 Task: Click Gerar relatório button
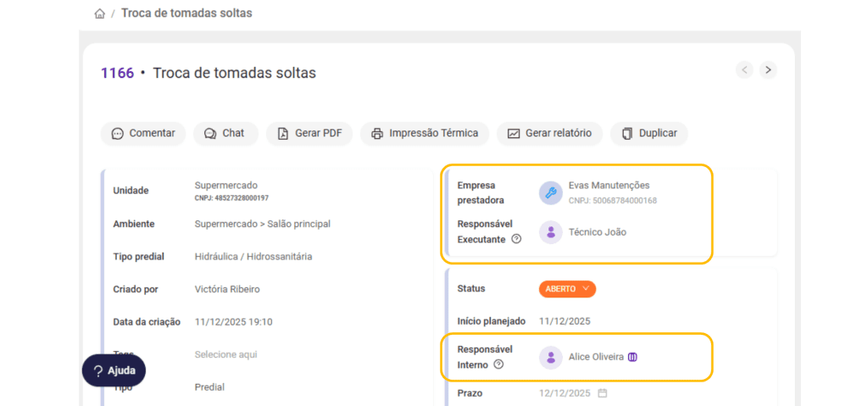point(549,133)
